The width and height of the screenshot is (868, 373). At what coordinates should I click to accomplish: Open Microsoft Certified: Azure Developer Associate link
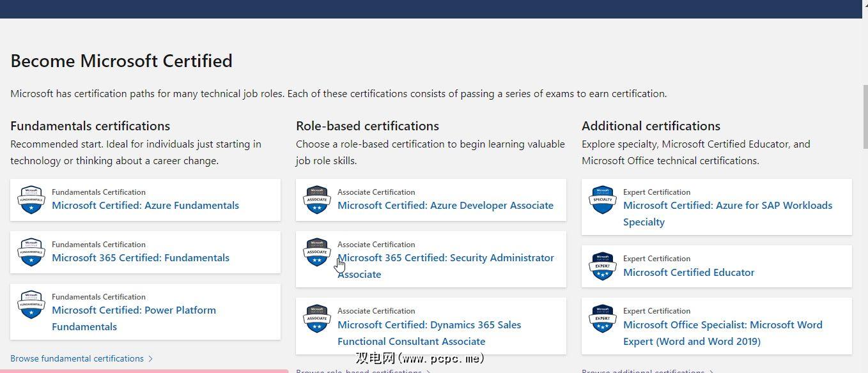point(446,206)
